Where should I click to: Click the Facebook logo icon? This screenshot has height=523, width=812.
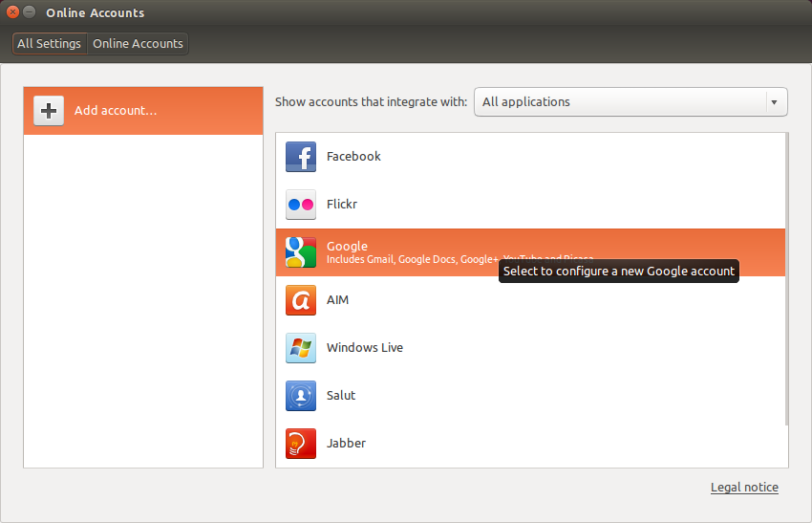300,157
